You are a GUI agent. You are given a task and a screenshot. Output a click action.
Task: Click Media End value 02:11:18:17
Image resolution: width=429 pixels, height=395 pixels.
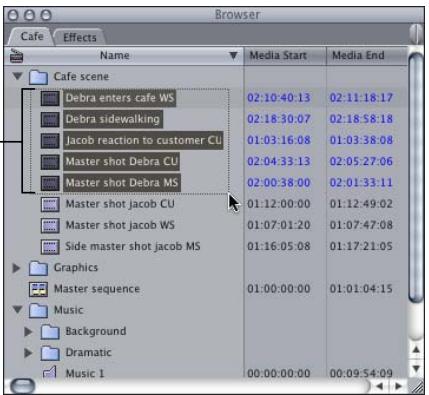(x=361, y=98)
